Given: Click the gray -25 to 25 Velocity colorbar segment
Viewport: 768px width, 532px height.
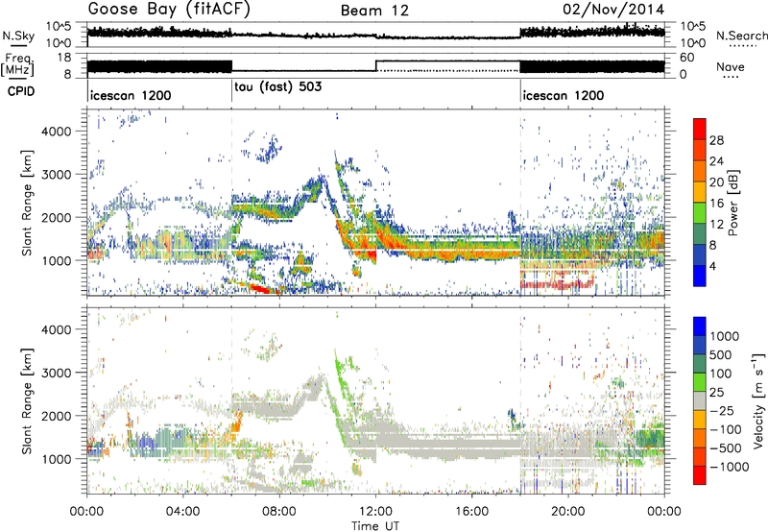Looking at the screenshot, I should pos(700,400).
